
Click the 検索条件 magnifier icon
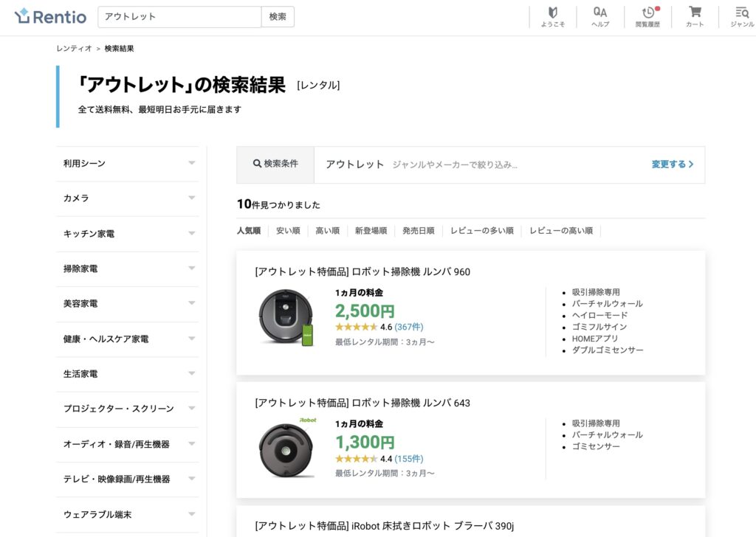point(258,164)
